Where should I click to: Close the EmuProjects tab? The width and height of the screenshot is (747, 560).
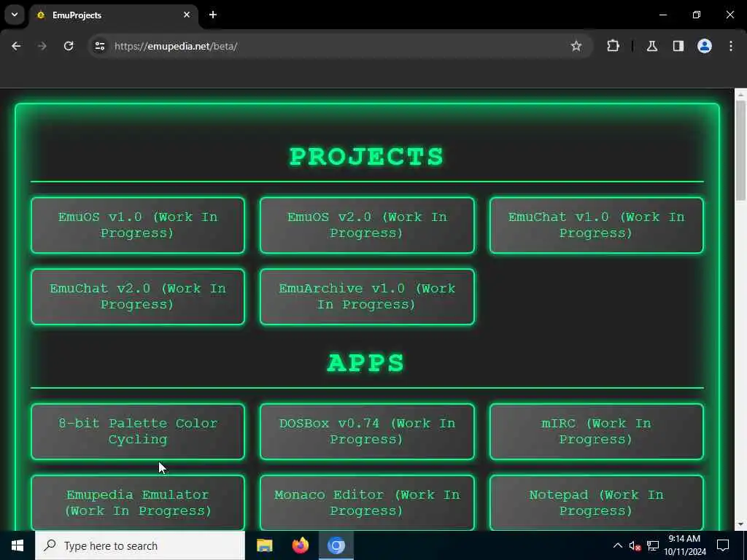click(187, 15)
